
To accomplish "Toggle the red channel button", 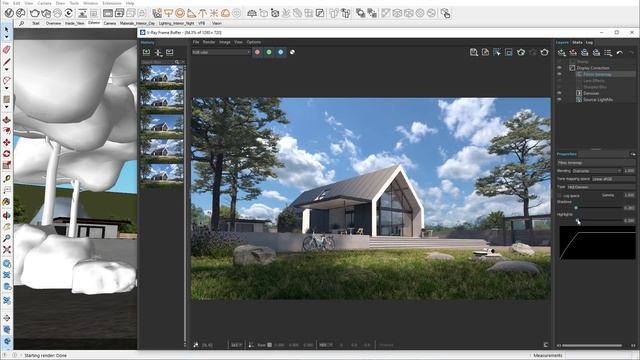I will (x=257, y=52).
